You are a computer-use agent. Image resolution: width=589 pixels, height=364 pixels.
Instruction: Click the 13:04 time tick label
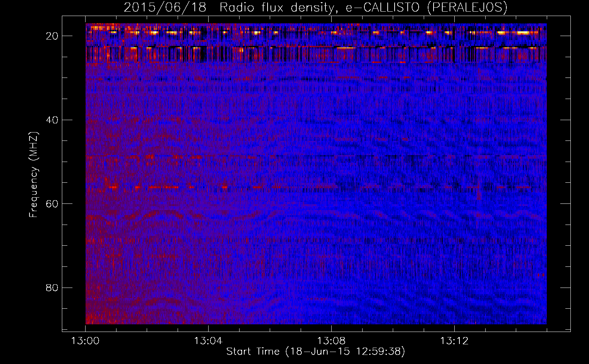pyautogui.click(x=208, y=341)
